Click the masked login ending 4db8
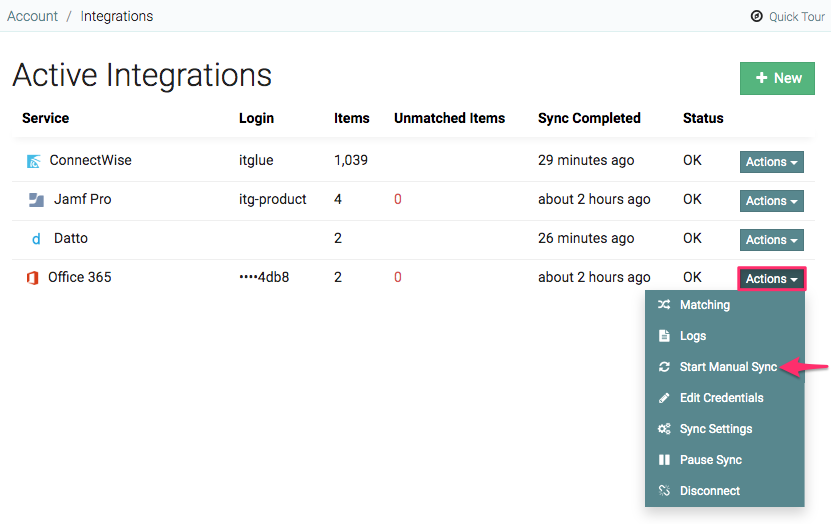 click(x=264, y=277)
